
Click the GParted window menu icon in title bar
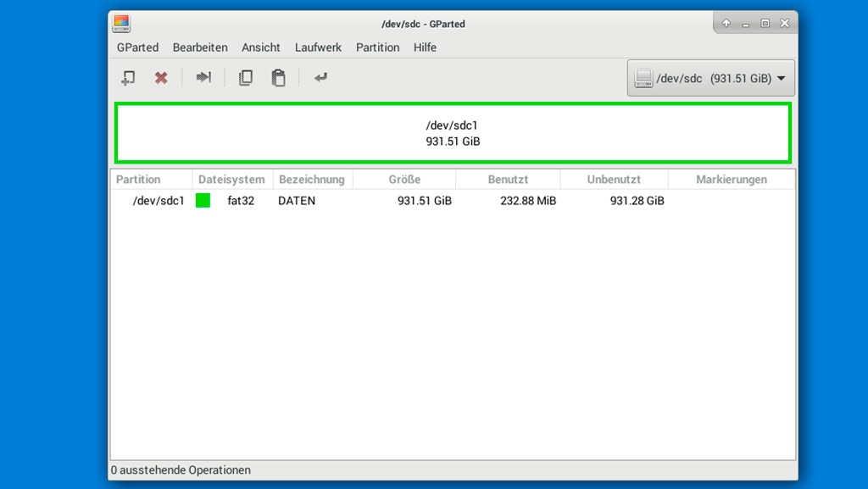click(x=121, y=24)
